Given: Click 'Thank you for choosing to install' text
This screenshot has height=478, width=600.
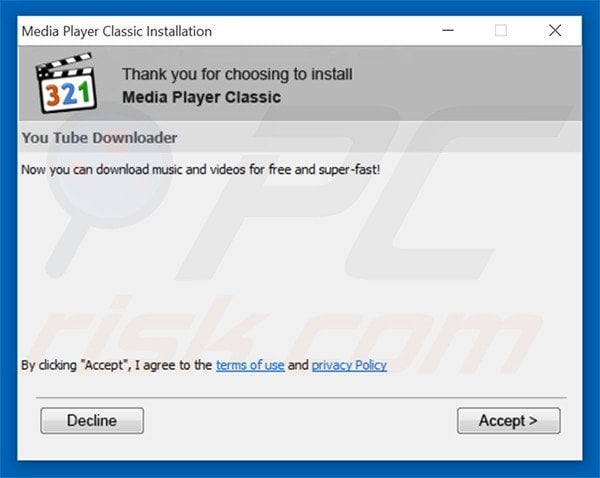Looking at the screenshot, I should 237,74.
